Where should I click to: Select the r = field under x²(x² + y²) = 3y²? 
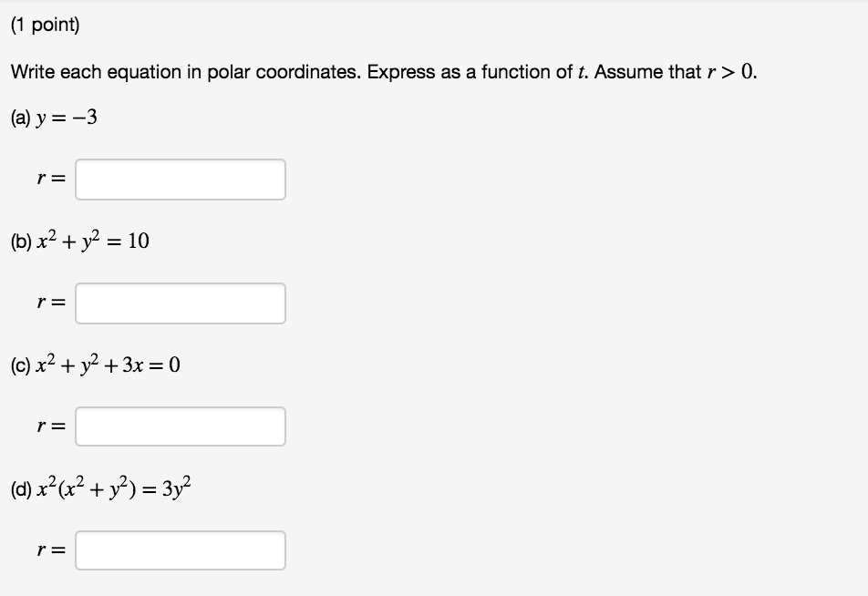(181, 549)
